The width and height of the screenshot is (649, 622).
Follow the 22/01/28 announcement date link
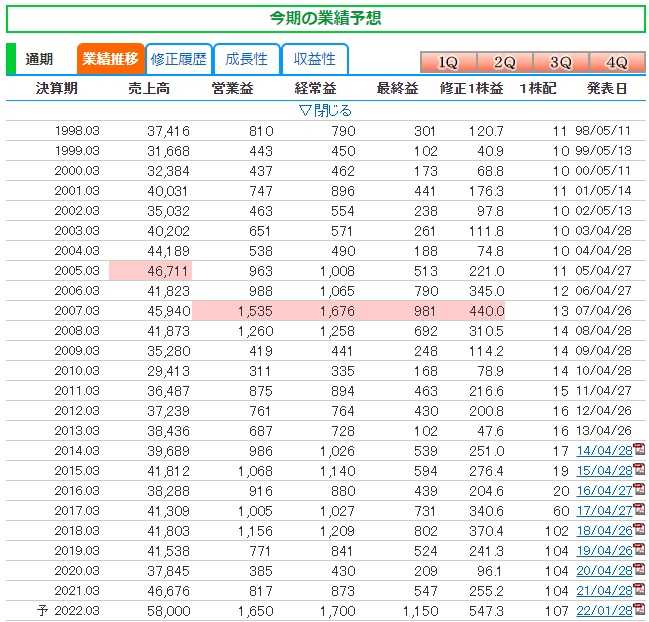[x=603, y=609]
